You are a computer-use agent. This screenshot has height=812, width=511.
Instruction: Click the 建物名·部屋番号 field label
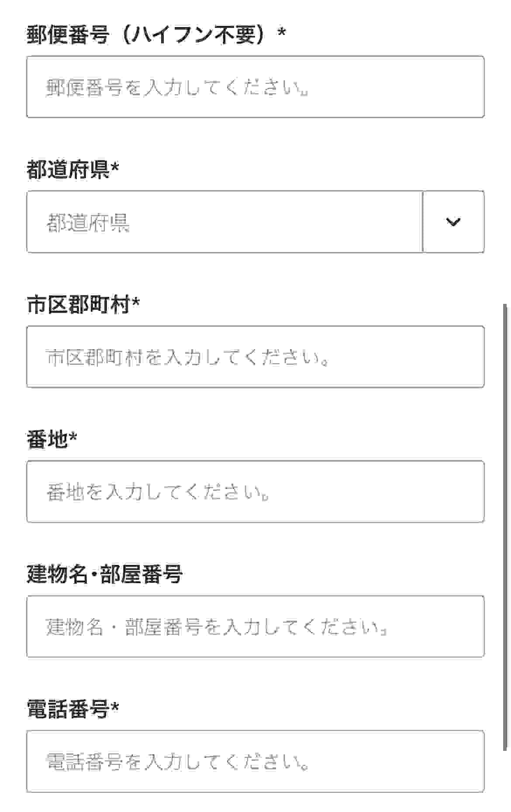coord(104,575)
